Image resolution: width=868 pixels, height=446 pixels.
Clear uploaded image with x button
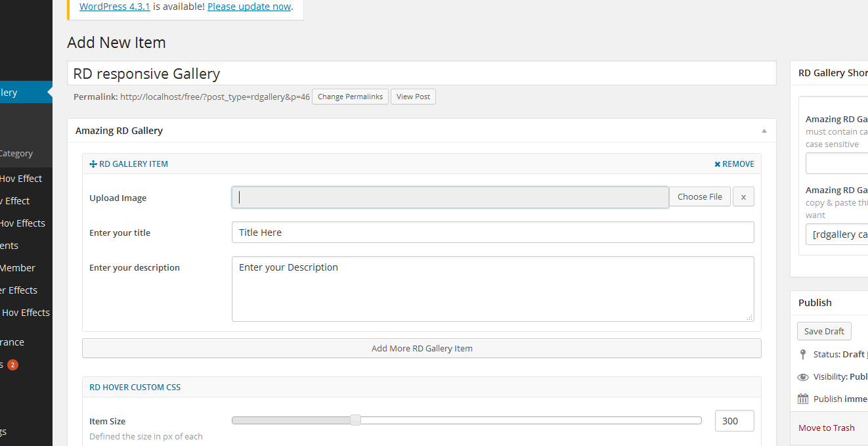(x=743, y=196)
